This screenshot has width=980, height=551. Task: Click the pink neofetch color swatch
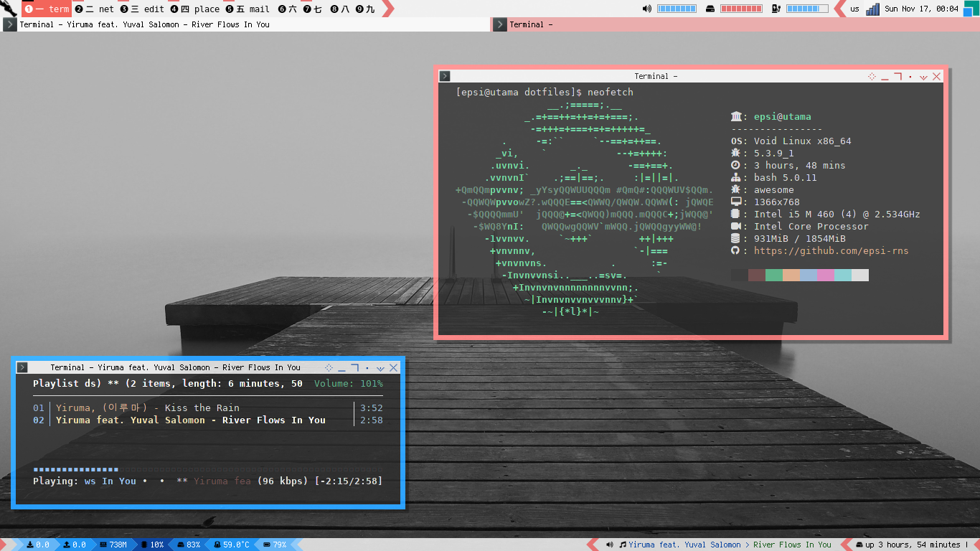(826, 275)
